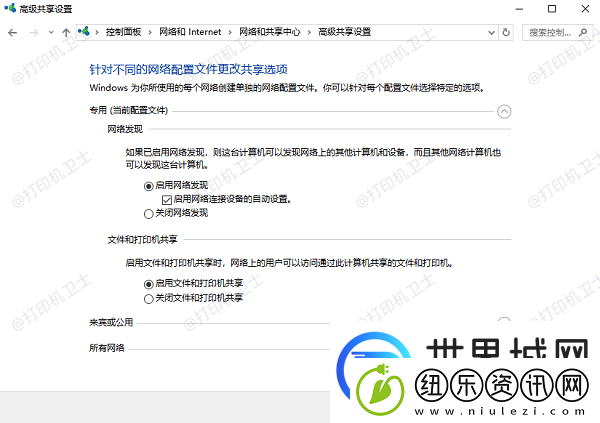Select 启用文件和打印机共享 radio button

click(148, 284)
